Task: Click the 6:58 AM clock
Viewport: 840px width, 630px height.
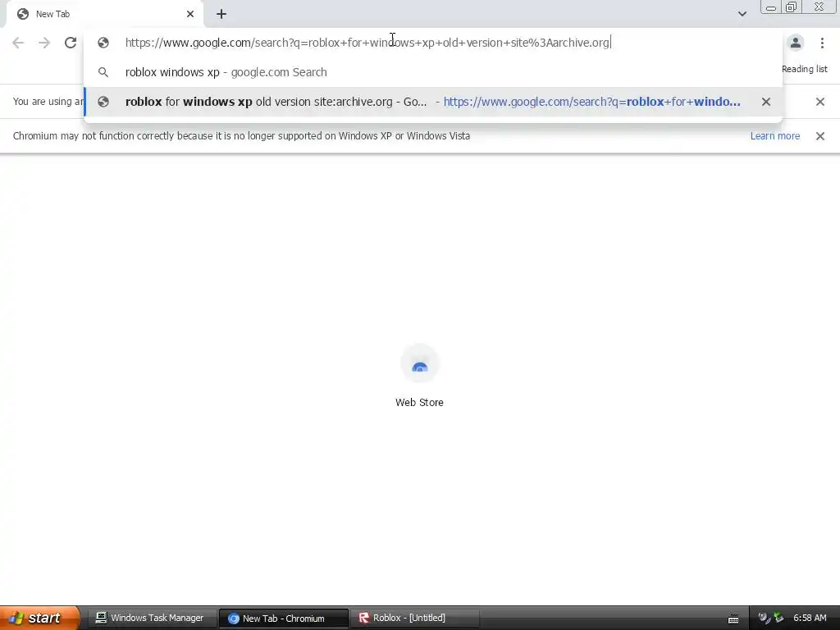Action: (810, 619)
